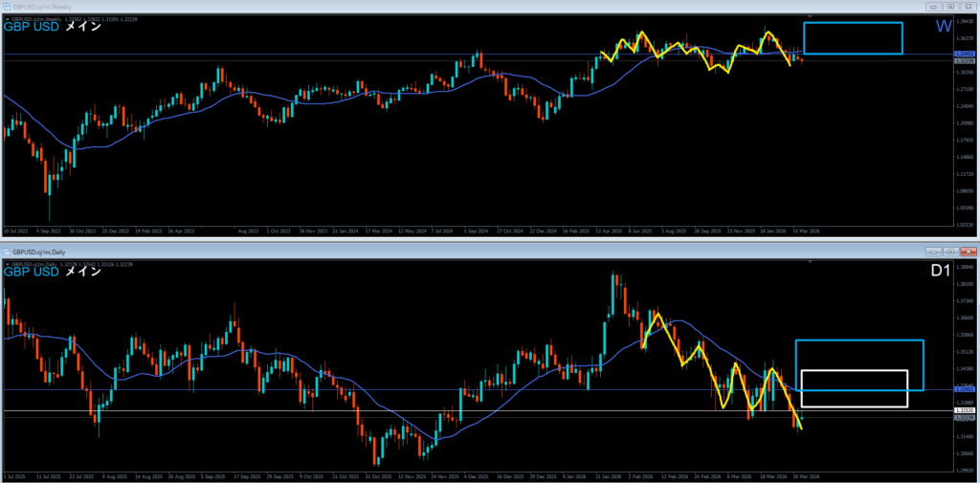Minimize the Weekly chart window
980x483 pixels.
coord(931,6)
